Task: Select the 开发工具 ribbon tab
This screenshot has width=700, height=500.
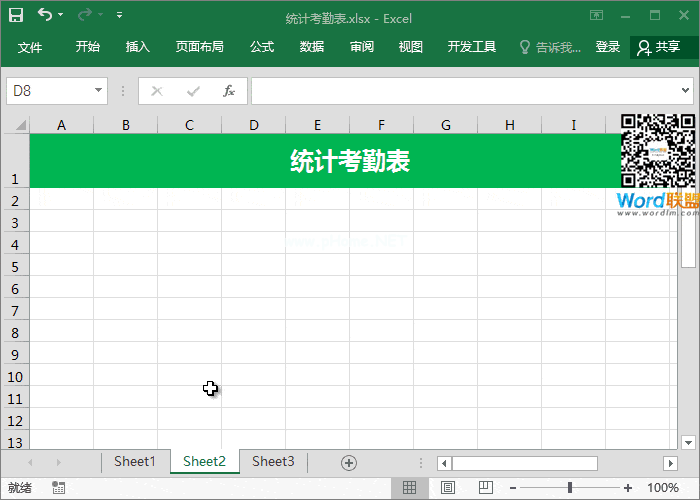Action: [472, 46]
